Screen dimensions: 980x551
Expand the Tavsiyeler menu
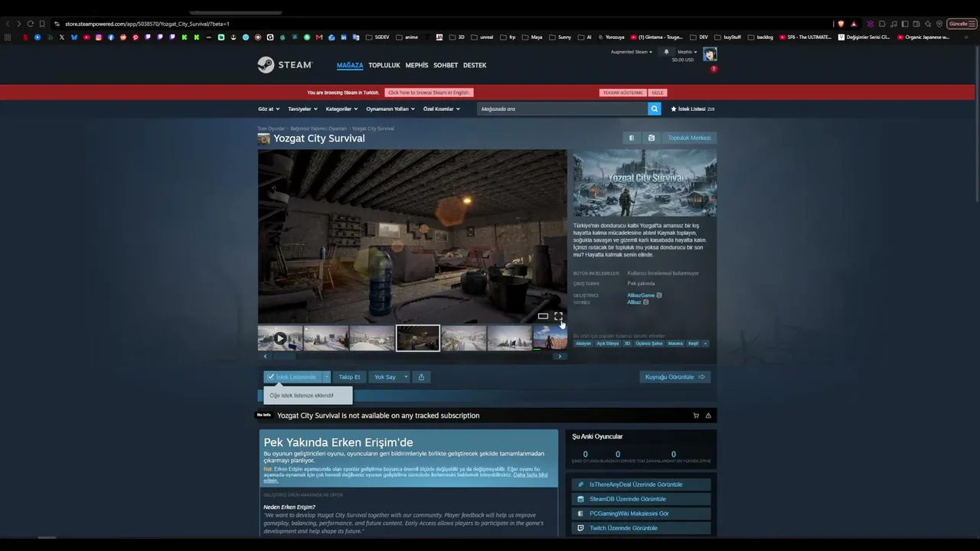[302, 109]
